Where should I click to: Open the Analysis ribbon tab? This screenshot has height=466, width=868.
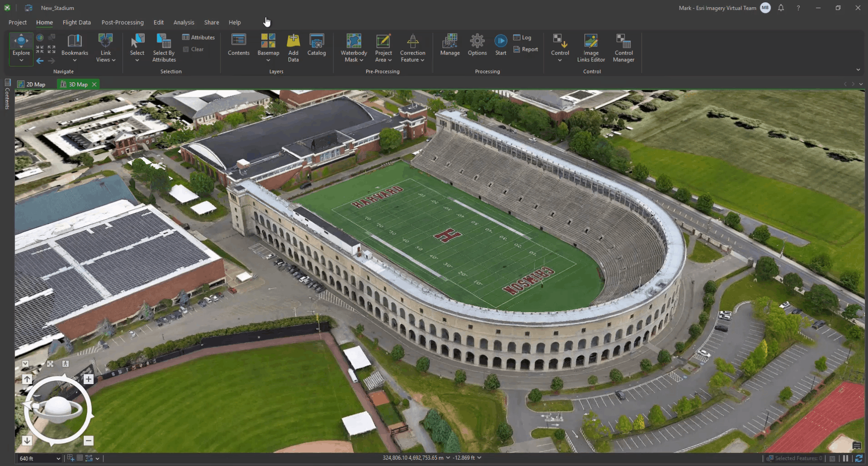coord(184,22)
